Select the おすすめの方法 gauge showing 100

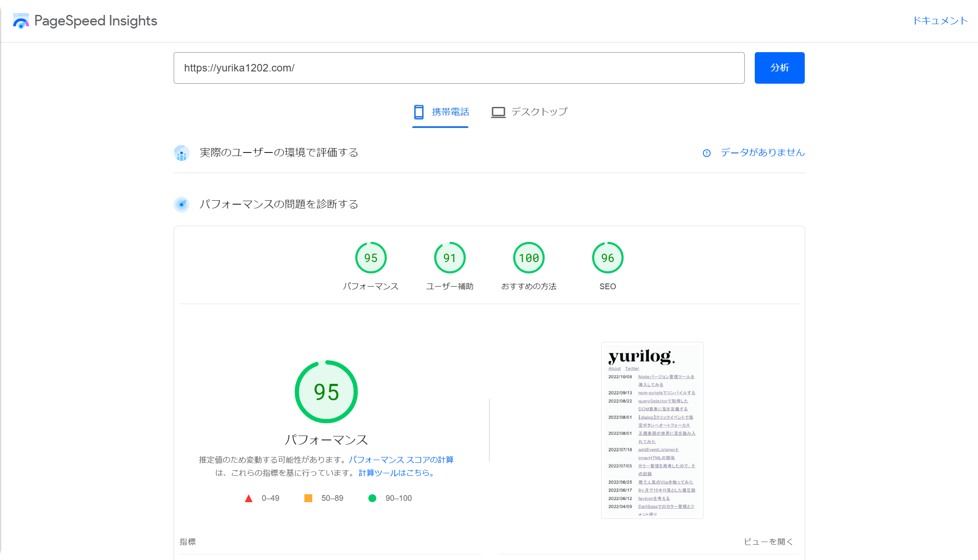(528, 258)
